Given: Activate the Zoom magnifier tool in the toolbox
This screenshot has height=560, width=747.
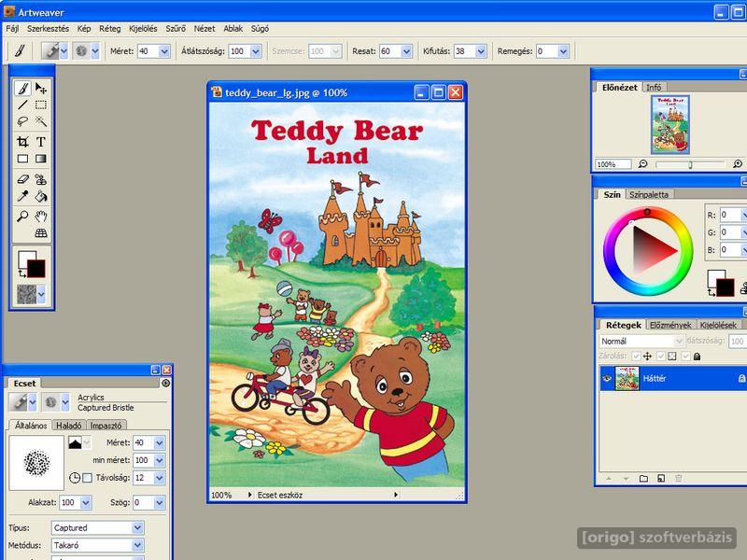Looking at the screenshot, I should tap(22, 217).
